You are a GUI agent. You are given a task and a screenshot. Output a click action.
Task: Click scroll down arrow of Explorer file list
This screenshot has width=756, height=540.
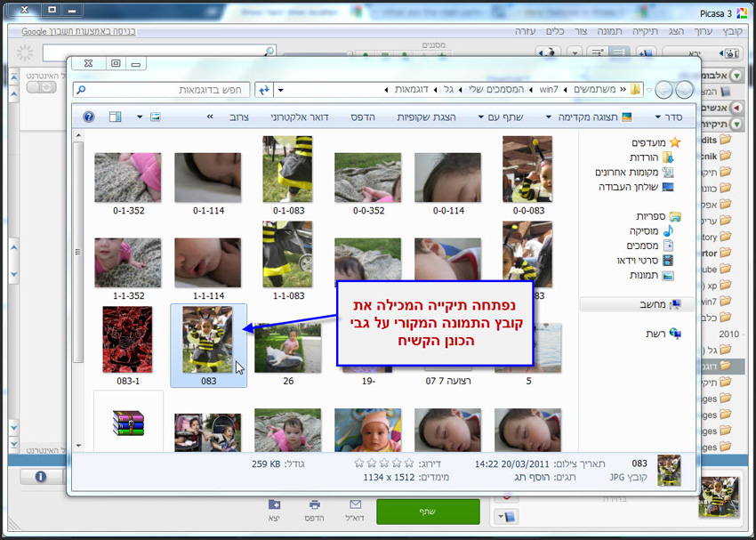(x=78, y=446)
